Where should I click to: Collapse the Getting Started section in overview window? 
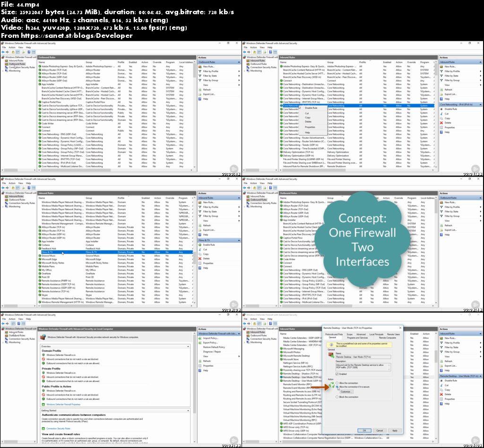click(188, 411)
